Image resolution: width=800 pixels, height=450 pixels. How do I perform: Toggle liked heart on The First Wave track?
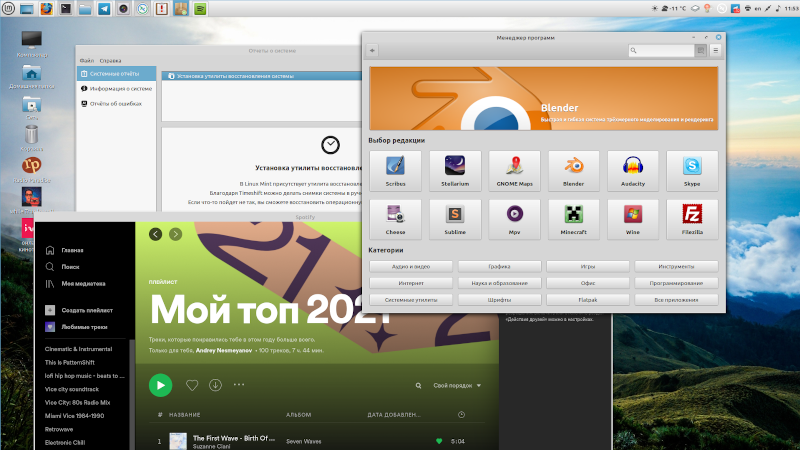point(438,440)
